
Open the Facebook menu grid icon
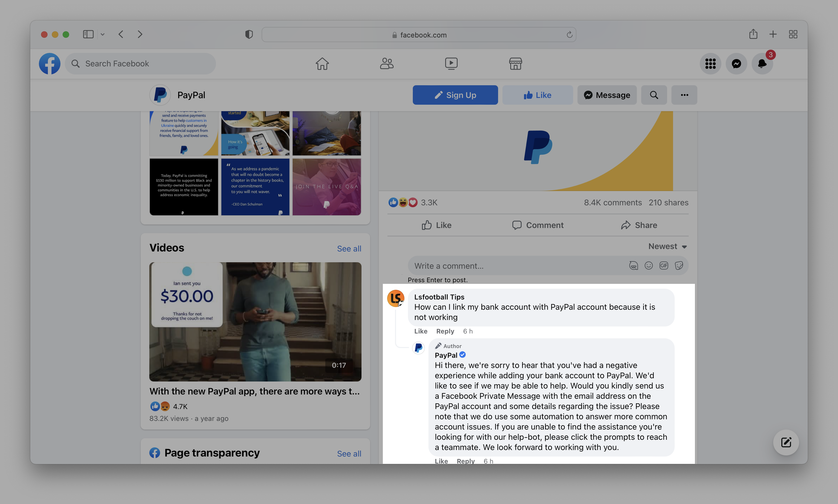710,63
